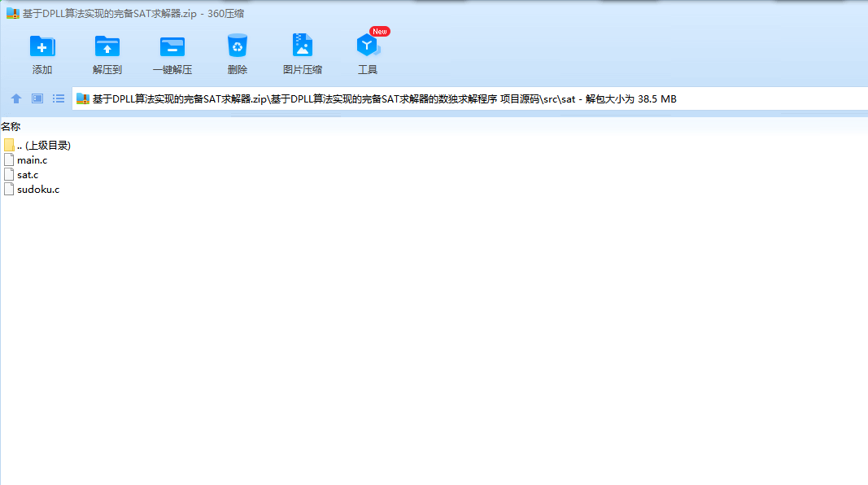Click the 360压缩 app icon in title bar
This screenshot has width=868, height=485.
[x=13, y=13]
